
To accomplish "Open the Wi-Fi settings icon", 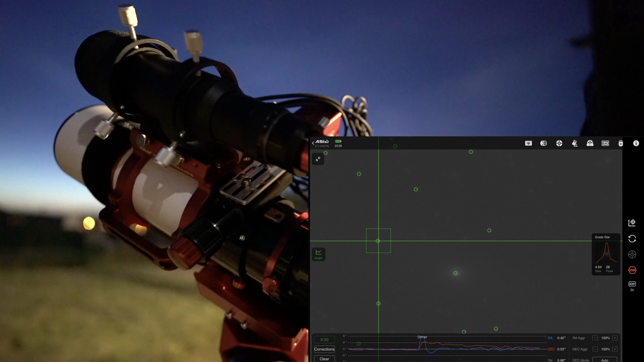I will [x=528, y=143].
